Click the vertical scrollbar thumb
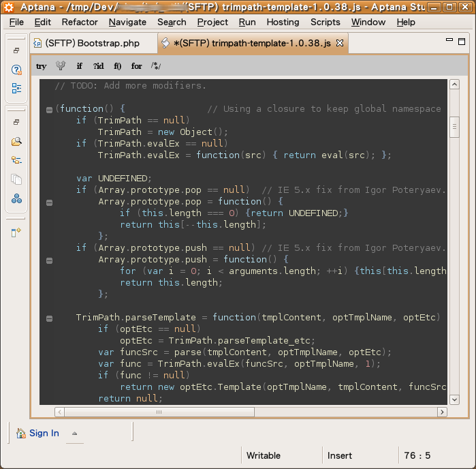The image size is (476, 469). (454, 127)
